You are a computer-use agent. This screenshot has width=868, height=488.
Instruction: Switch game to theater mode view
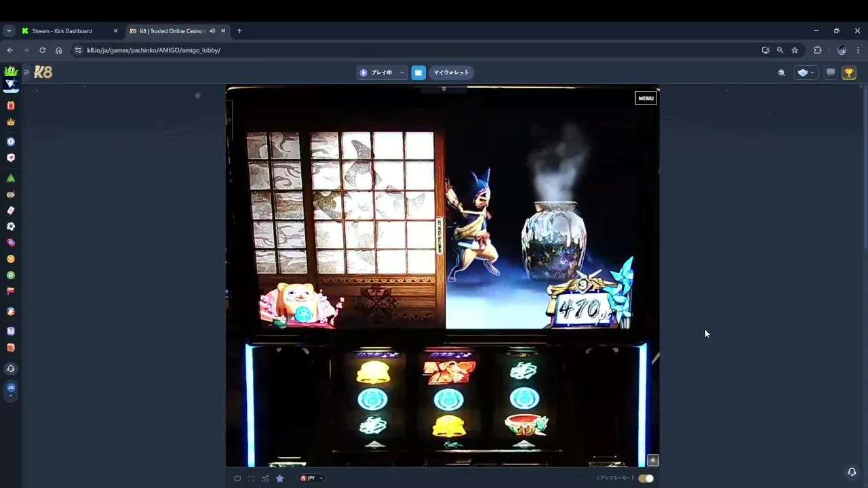click(237, 479)
